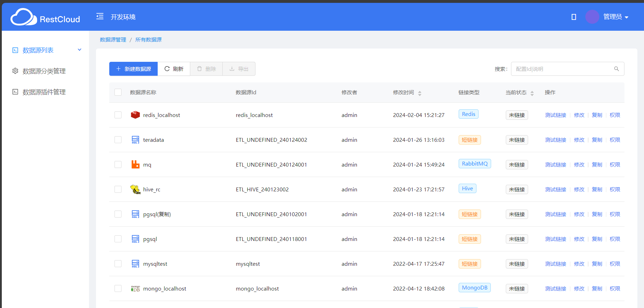Click the mq RabbitMQ icon

135,164
